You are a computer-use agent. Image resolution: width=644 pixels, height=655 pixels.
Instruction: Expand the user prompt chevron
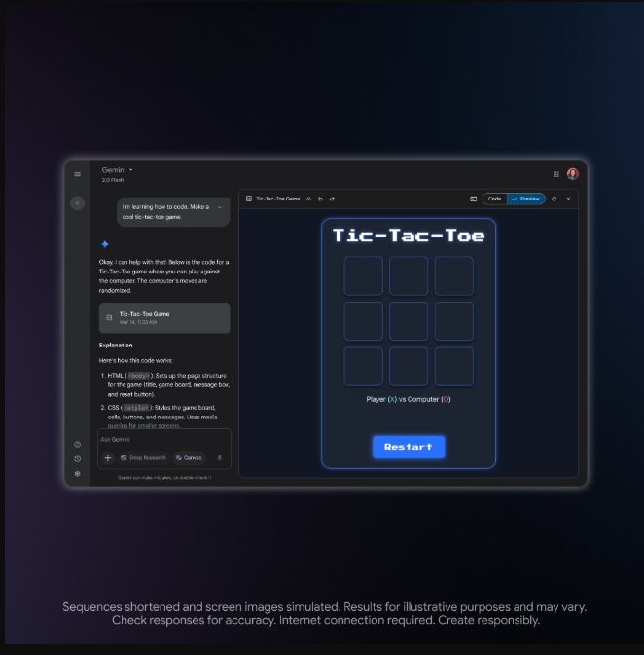pyautogui.click(x=220, y=207)
